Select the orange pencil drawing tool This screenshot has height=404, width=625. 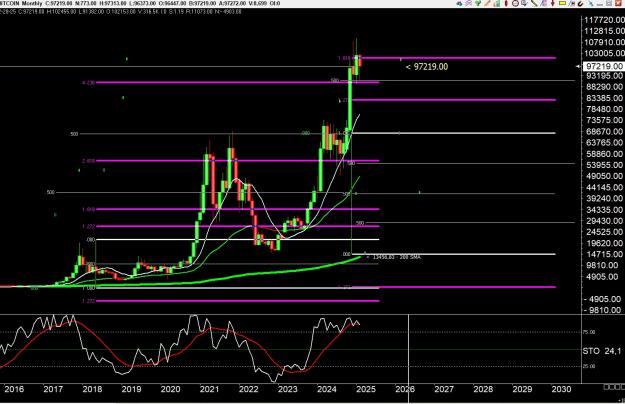coord(487,3)
